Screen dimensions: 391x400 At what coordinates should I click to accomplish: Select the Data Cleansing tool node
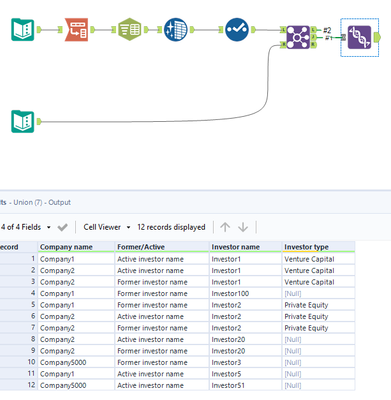coord(176,30)
